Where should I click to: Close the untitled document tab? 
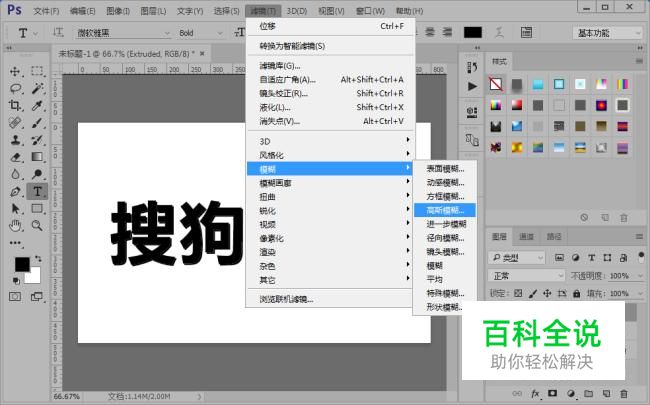(x=202, y=53)
